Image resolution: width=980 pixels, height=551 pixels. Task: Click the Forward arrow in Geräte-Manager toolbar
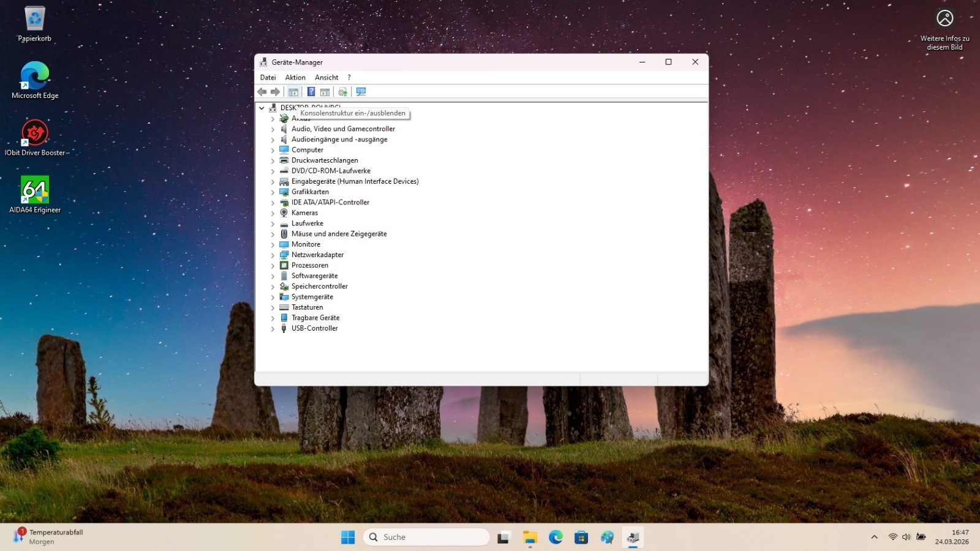click(276, 92)
